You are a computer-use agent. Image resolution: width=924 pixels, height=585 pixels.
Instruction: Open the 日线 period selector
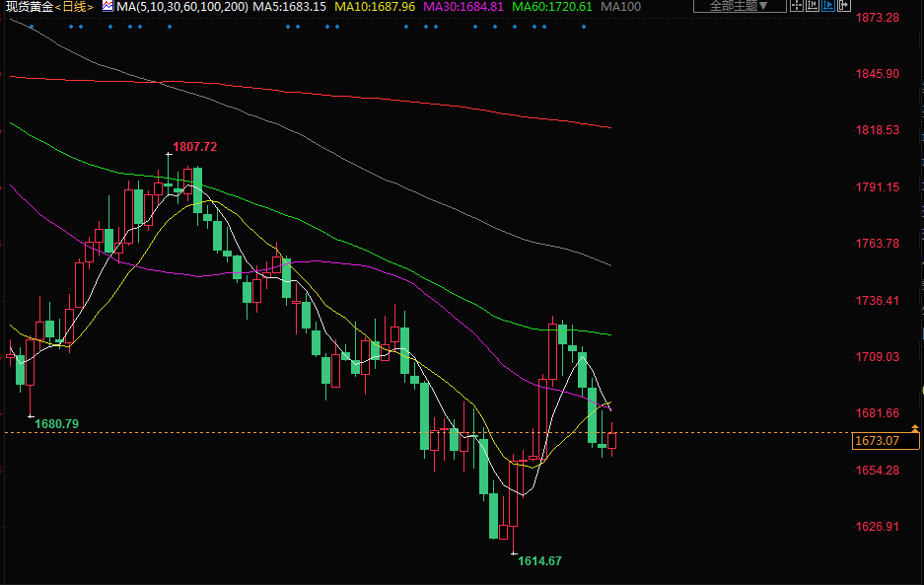click(x=76, y=7)
